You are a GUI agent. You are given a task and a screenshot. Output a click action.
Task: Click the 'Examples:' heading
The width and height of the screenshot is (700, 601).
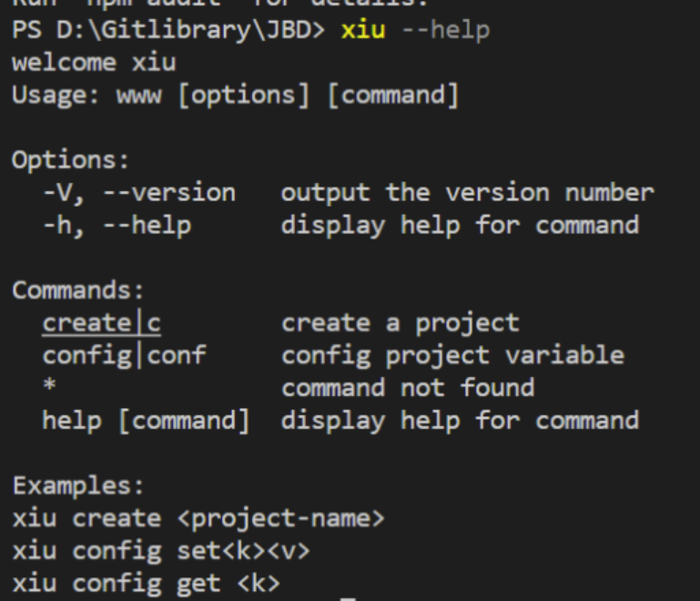78,485
